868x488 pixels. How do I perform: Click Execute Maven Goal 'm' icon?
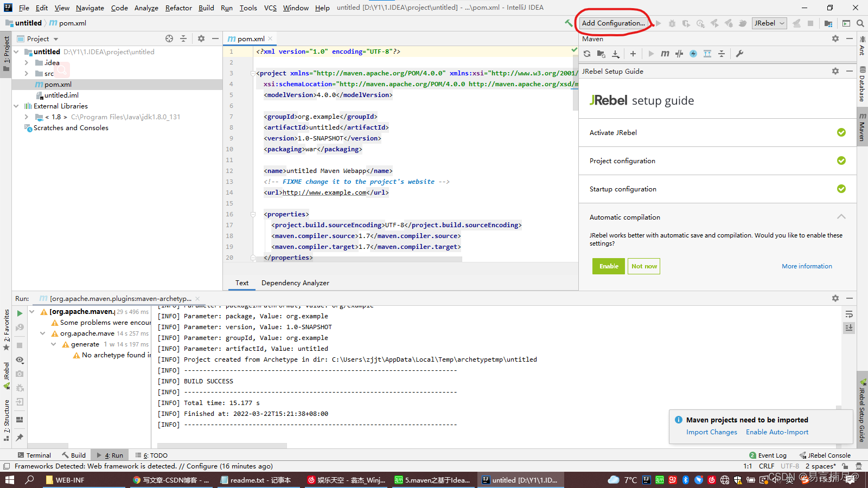tap(665, 54)
